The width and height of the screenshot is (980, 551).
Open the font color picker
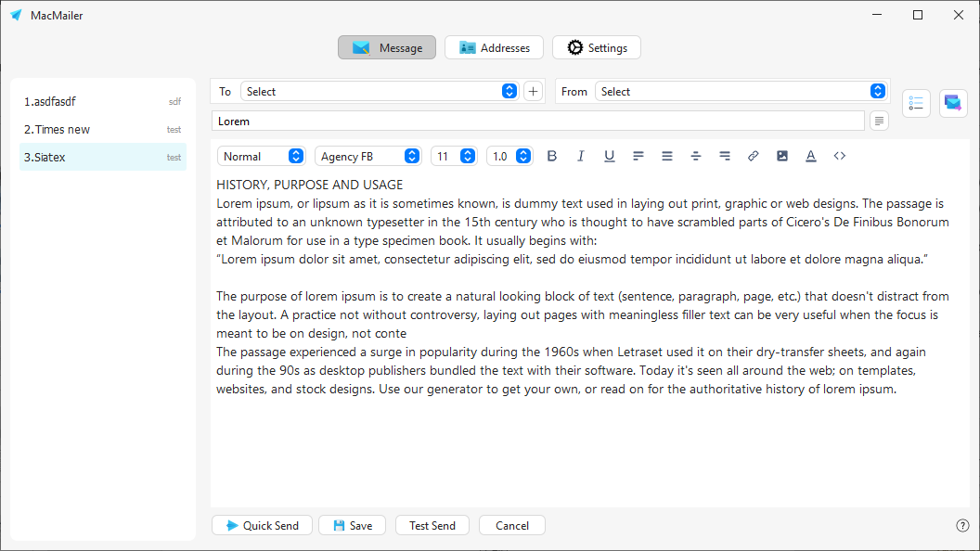[810, 156]
